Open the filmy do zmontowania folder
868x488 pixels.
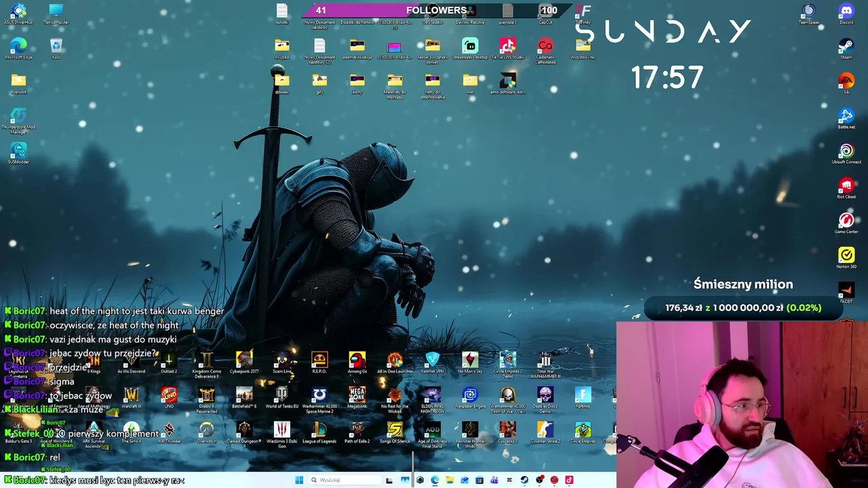click(432, 85)
